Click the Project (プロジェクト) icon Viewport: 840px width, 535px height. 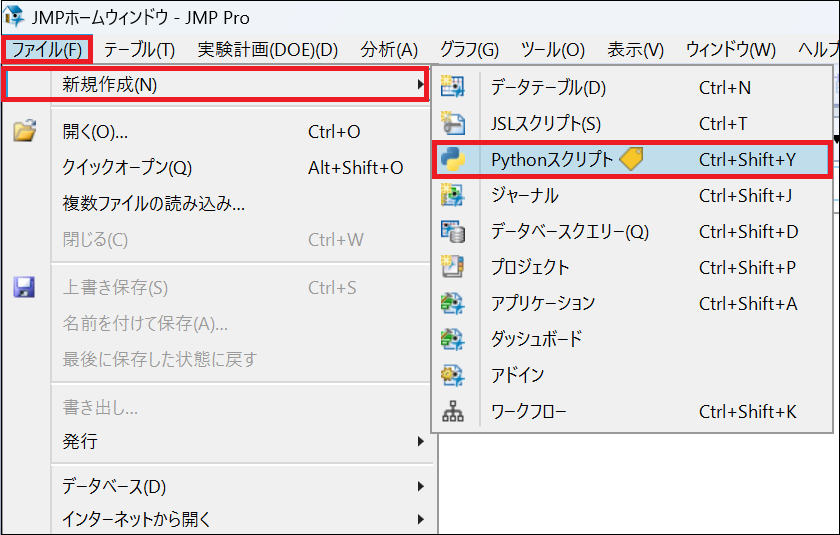coord(453,267)
